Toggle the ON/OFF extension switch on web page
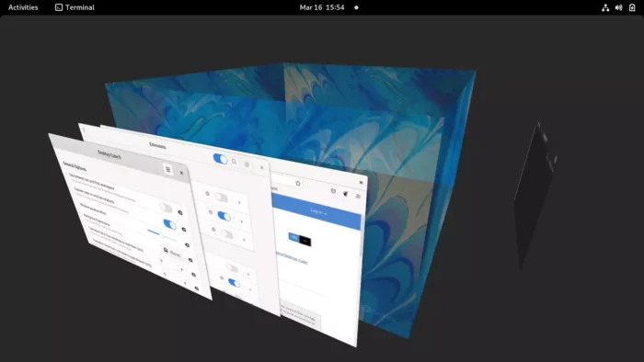Viewport: 644px width, 362px height. point(300,240)
